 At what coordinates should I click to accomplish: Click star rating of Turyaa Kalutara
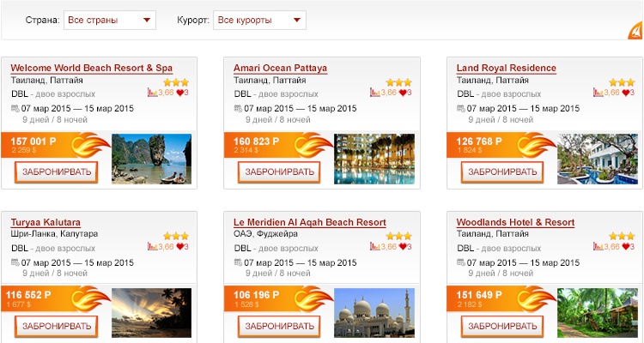tap(176, 236)
